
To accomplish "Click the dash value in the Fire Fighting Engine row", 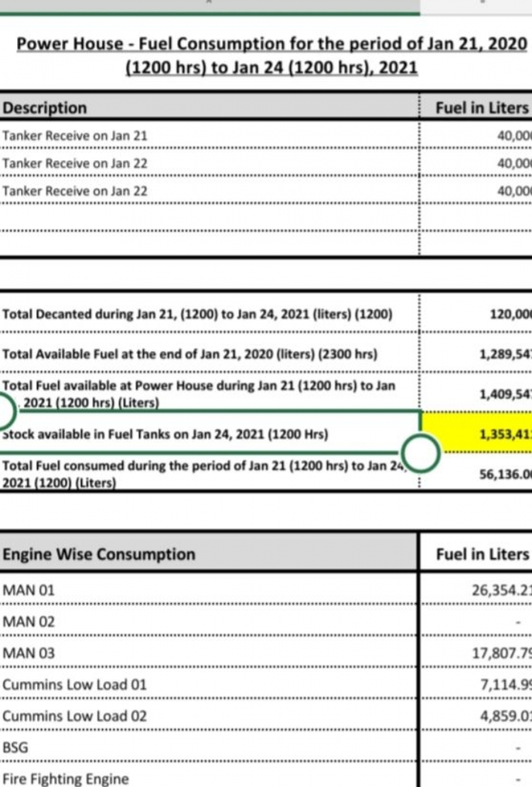I will 476,776.
